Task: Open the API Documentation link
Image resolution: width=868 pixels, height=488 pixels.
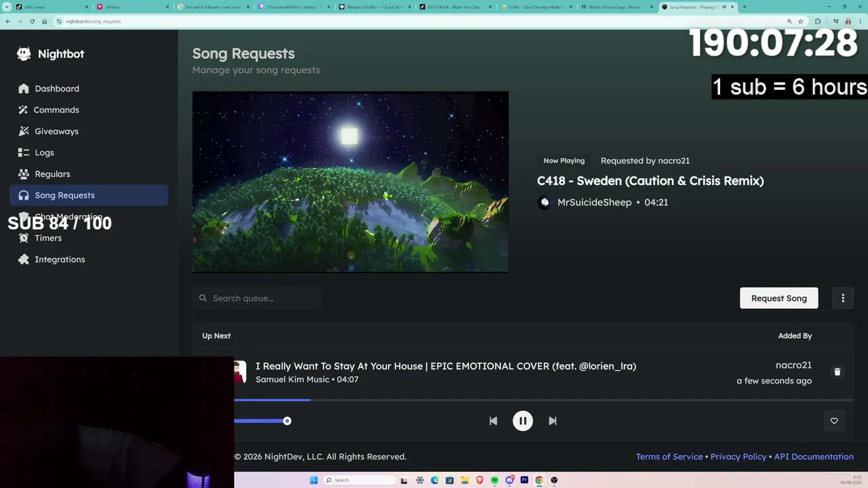Action: (x=814, y=457)
